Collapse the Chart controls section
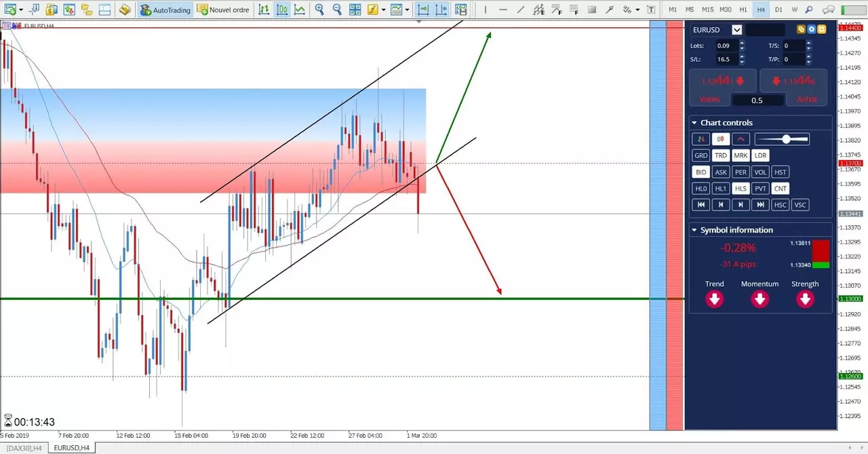 pyautogui.click(x=694, y=123)
